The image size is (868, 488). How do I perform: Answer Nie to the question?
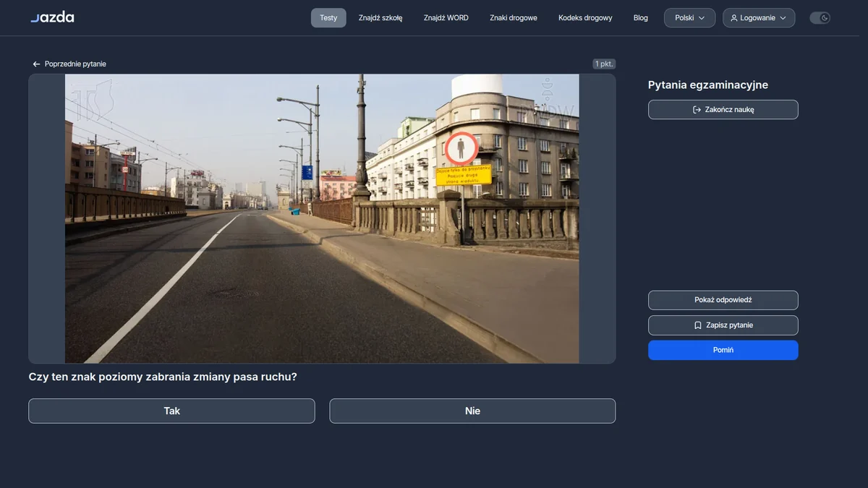(x=472, y=411)
